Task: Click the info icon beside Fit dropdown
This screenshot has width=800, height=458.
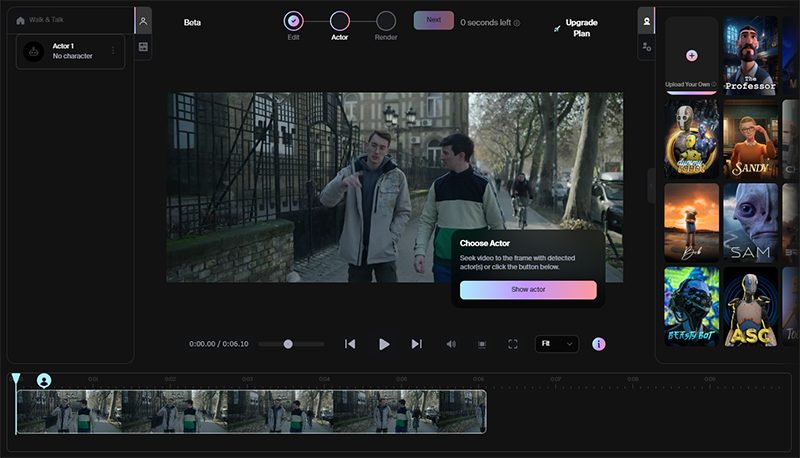Action: 599,344
